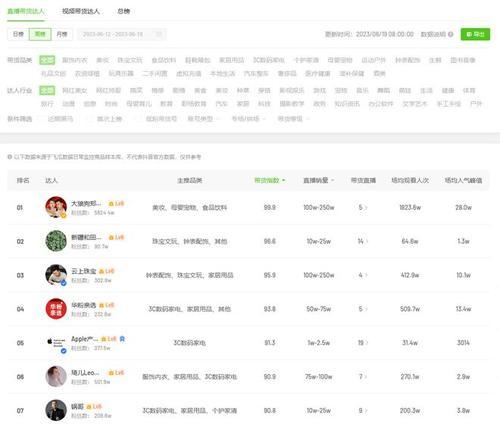Tick the 首次上榜 checkbox
Image resolution: width=500 pixels, height=424 pixels.
91,119
